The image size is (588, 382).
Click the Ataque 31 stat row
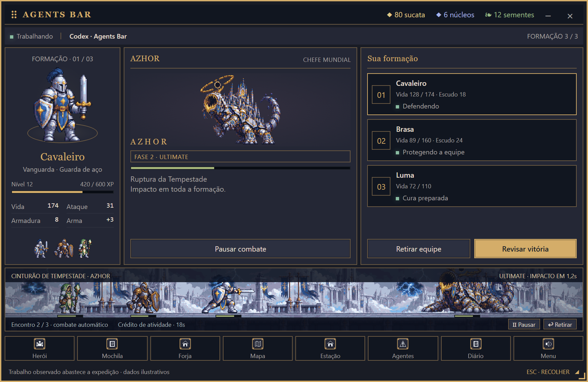point(90,206)
